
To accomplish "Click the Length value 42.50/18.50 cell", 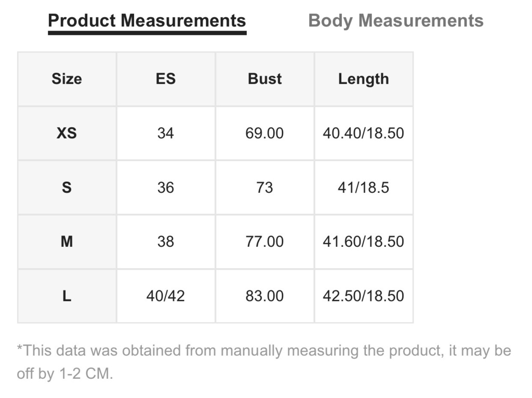I will point(364,296).
